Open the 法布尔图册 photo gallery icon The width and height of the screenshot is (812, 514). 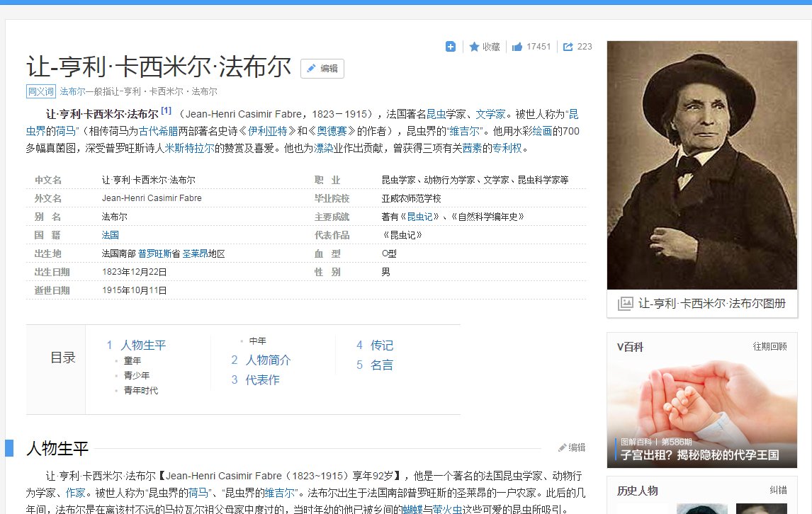coord(626,302)
